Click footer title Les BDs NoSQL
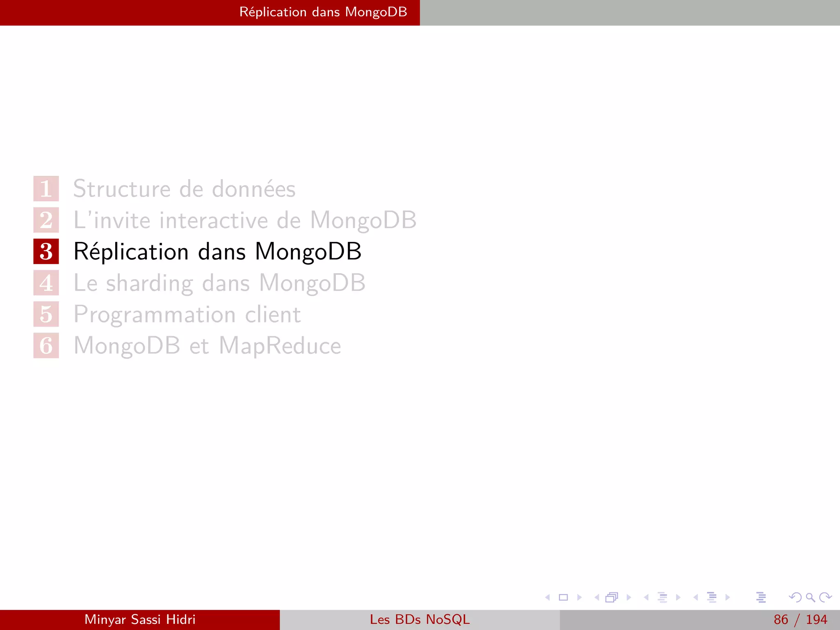Screen dimensions: 840x630 420,619
